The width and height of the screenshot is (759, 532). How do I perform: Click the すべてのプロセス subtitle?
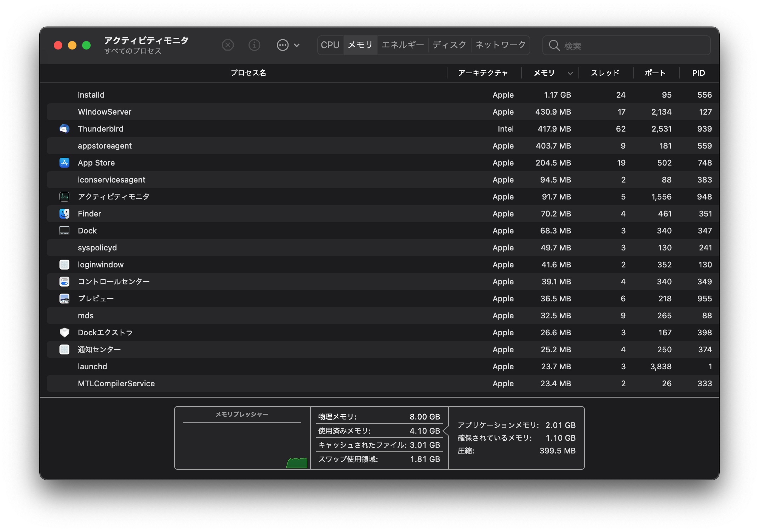133,51
